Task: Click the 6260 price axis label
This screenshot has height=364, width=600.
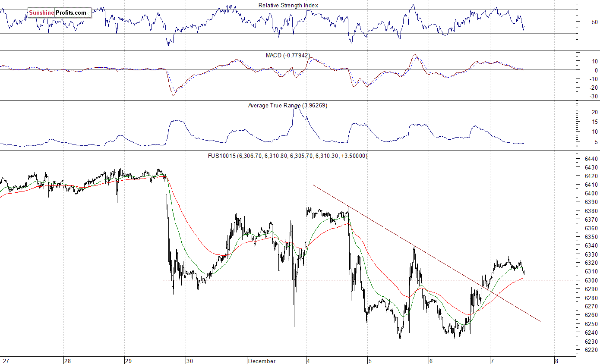Action: (591, 315)
